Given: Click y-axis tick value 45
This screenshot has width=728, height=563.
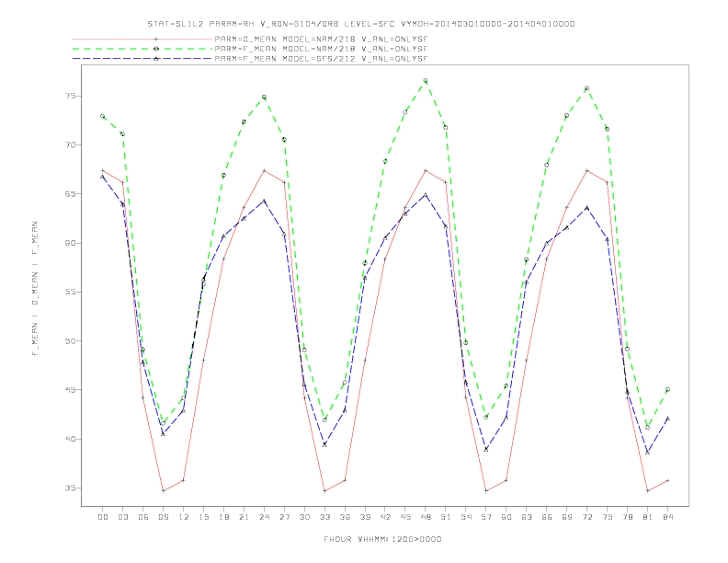Looking at the screenshot, I should coord(71,390).
